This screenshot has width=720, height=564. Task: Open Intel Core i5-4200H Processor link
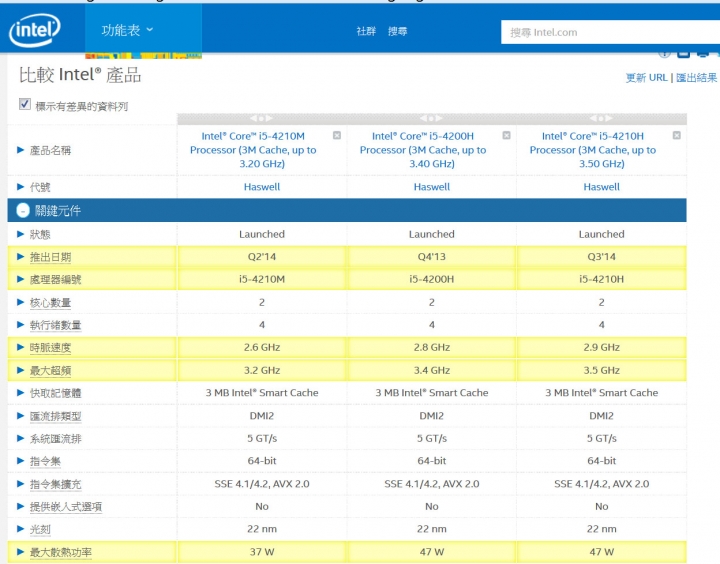pyautogui.click(x=423, y=150)
